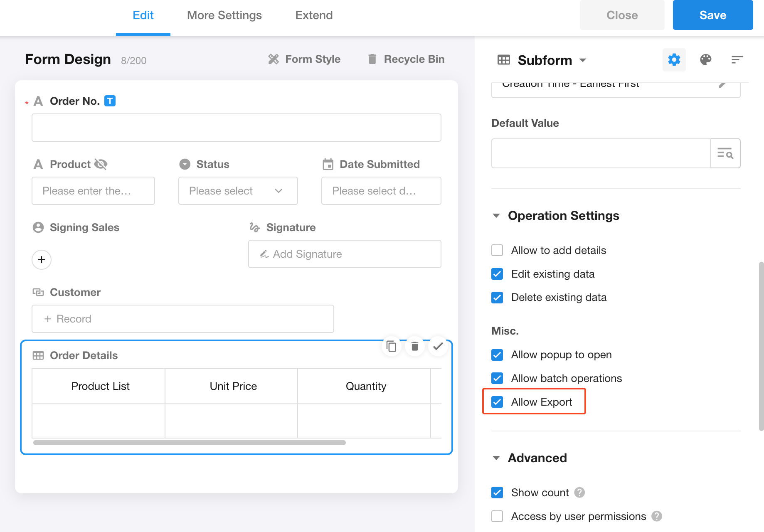Viewport: 764px width, 532px height.
Task: Switch to the More Settings tab
Action: click(224, 15)
